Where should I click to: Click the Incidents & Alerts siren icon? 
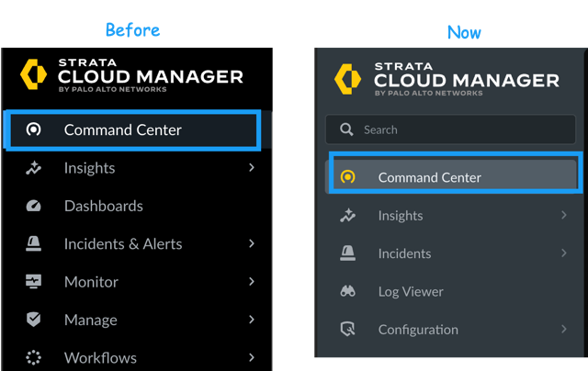[33, 244]
